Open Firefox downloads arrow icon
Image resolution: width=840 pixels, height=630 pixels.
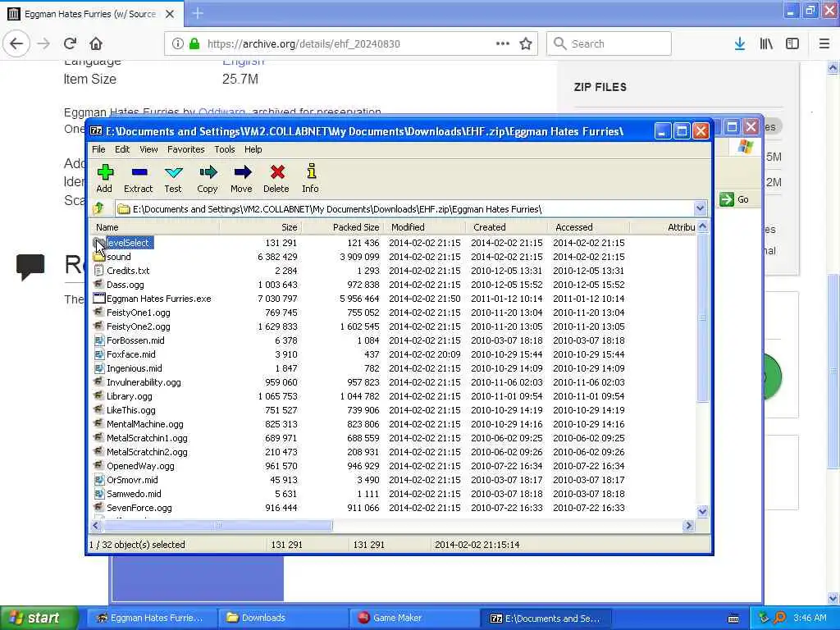(740, 44)
